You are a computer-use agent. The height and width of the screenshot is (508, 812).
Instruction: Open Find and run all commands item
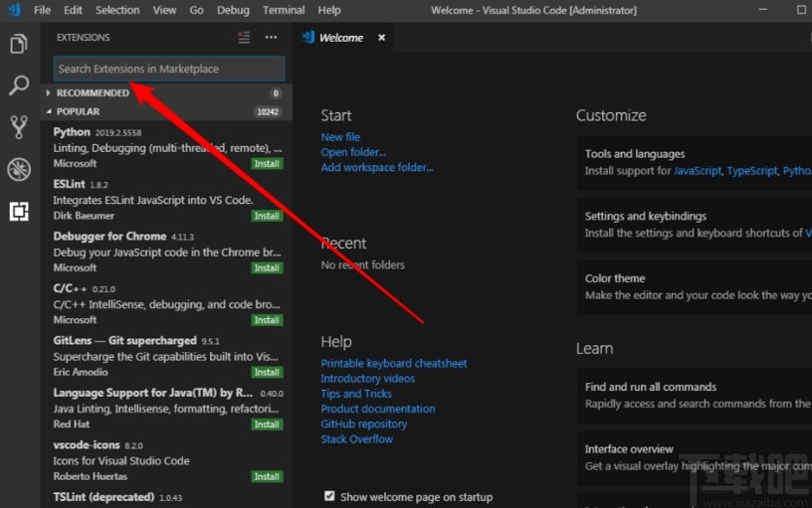tap(695, 396)
